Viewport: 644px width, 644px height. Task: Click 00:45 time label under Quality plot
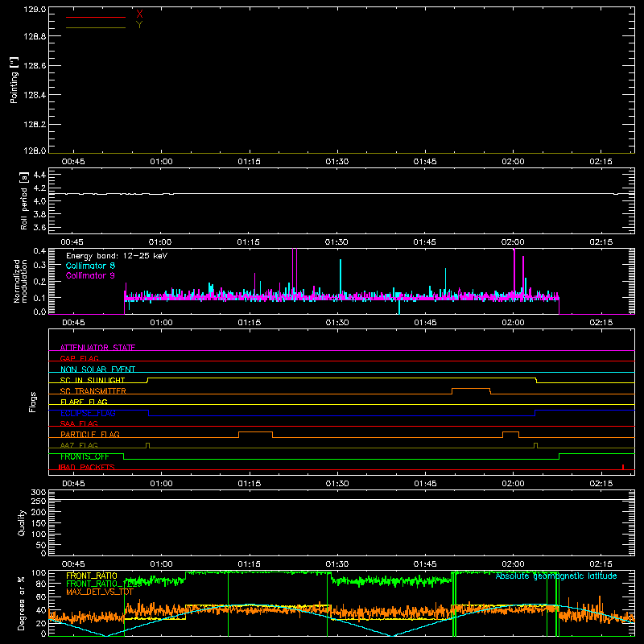pyautogui.click(x=73, y=564)
